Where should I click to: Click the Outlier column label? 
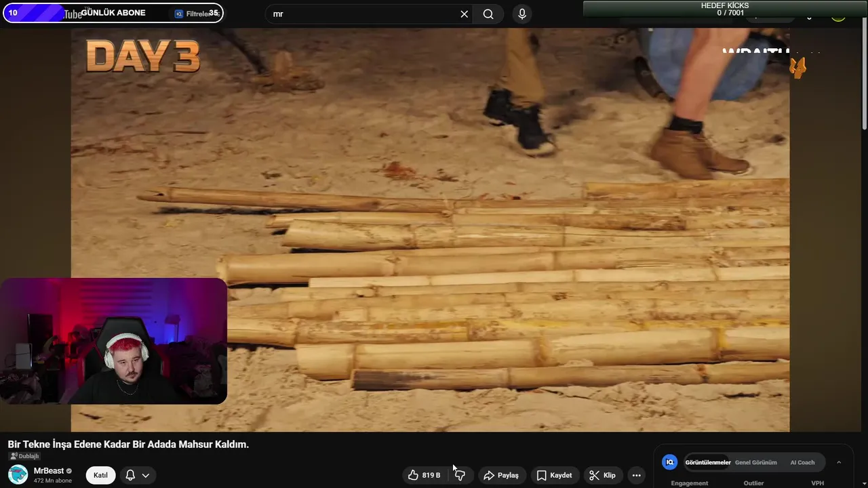pos(753,483)
